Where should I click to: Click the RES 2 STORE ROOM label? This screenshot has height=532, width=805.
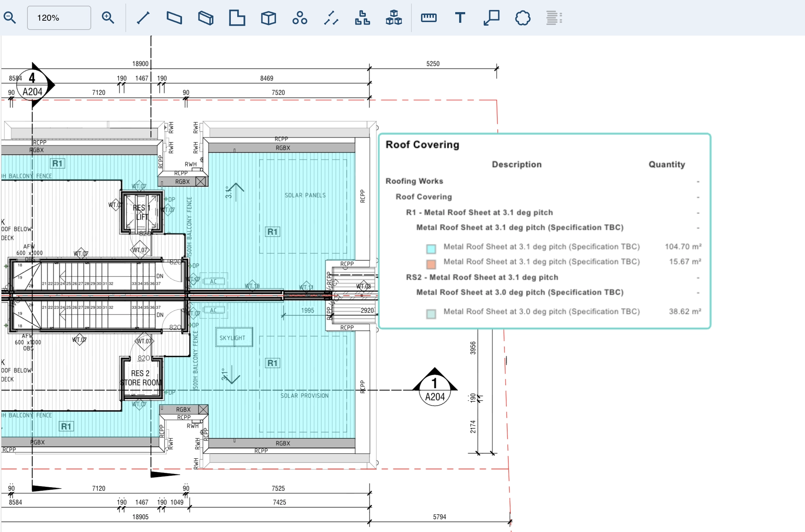click(141, 378)
